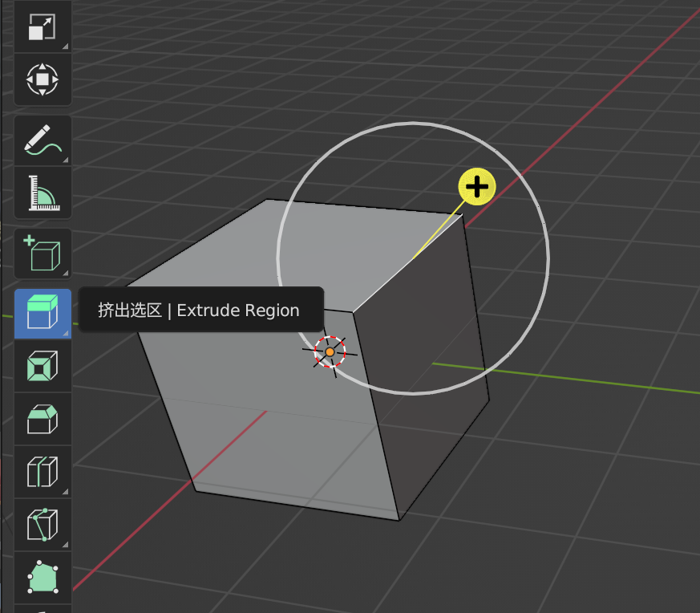700x613 pixels.
Task: Choose the Loop Cut tool
Action: tap(42, 471)
